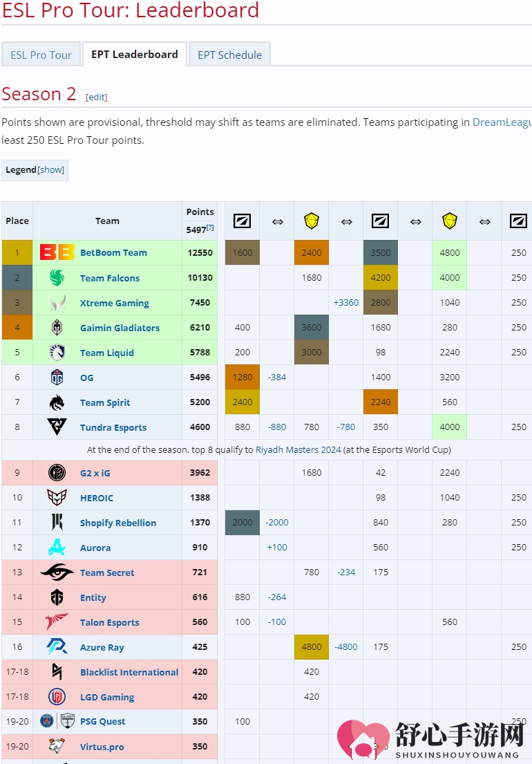Click the Blacklist International logo icon

pos(57,672)
